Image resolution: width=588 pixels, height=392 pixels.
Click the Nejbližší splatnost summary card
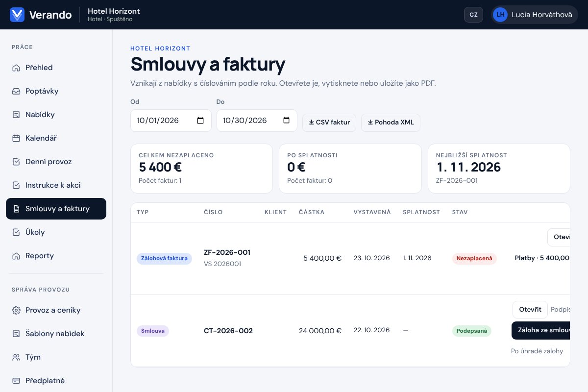pyautogui.click(x=499, y=169)
